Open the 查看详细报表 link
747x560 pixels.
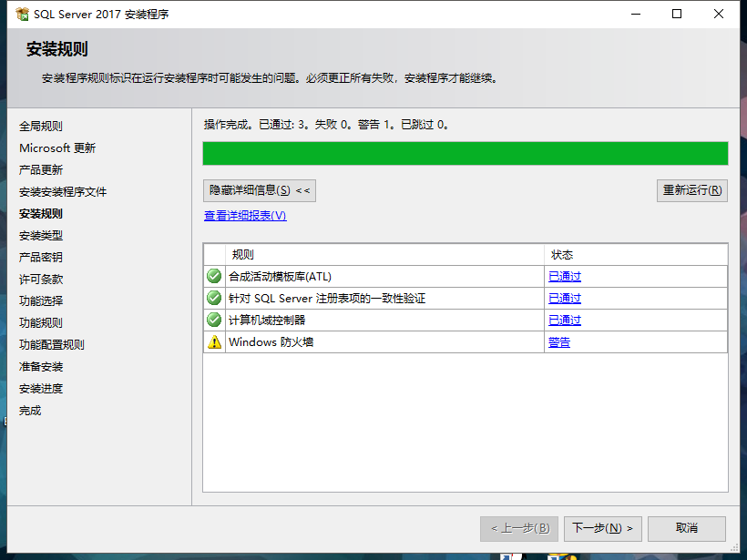point(245,216)
